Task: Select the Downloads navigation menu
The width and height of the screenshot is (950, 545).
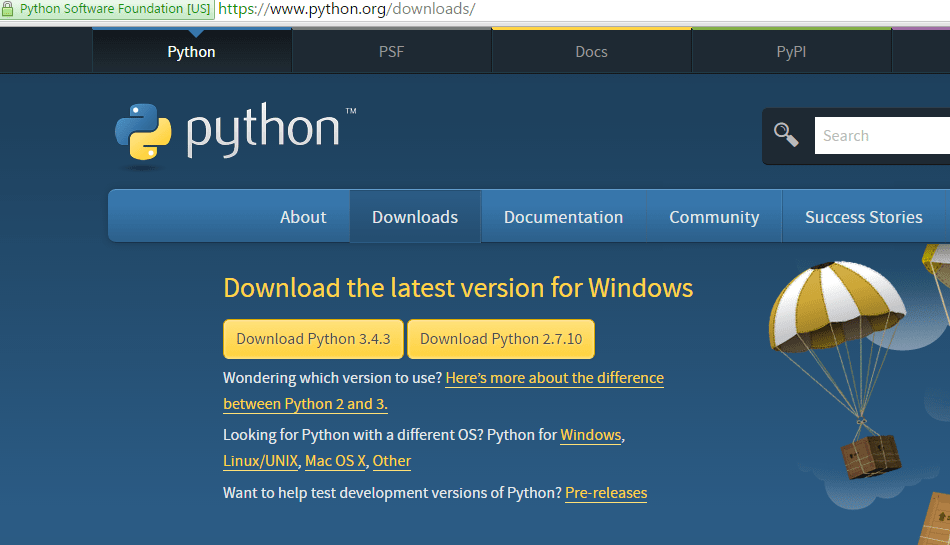Action: 415,217
